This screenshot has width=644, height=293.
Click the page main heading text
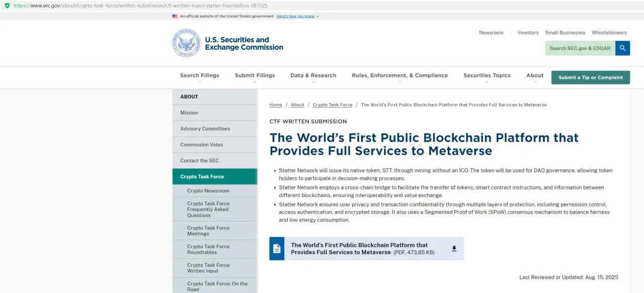pos(424,144)
